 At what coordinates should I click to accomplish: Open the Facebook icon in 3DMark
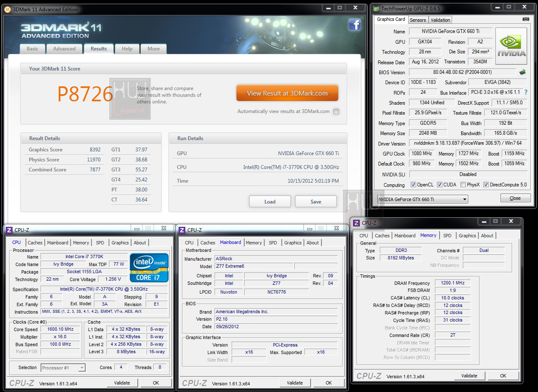click(355, 25)
